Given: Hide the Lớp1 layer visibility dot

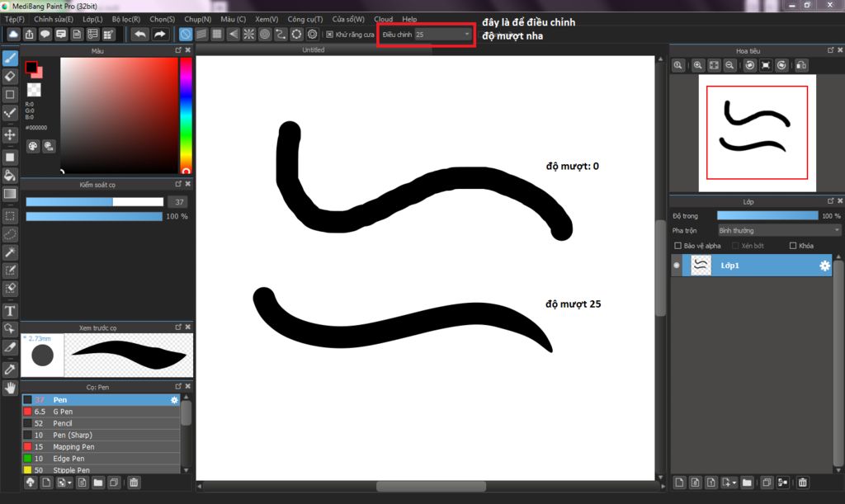Looking at the screenshot, I should coord(677,265).
